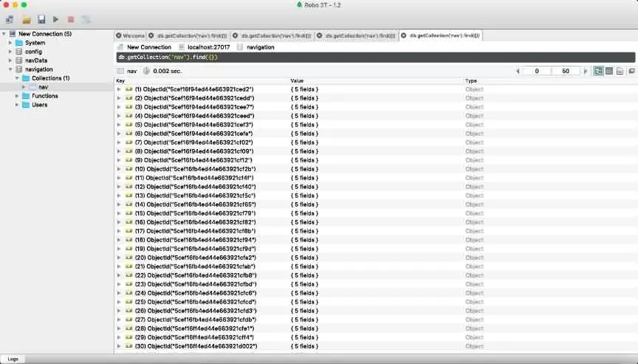Click the document icon of row (27)
Image resolution: width=638 pixels, height=364 pixels.
129,320
